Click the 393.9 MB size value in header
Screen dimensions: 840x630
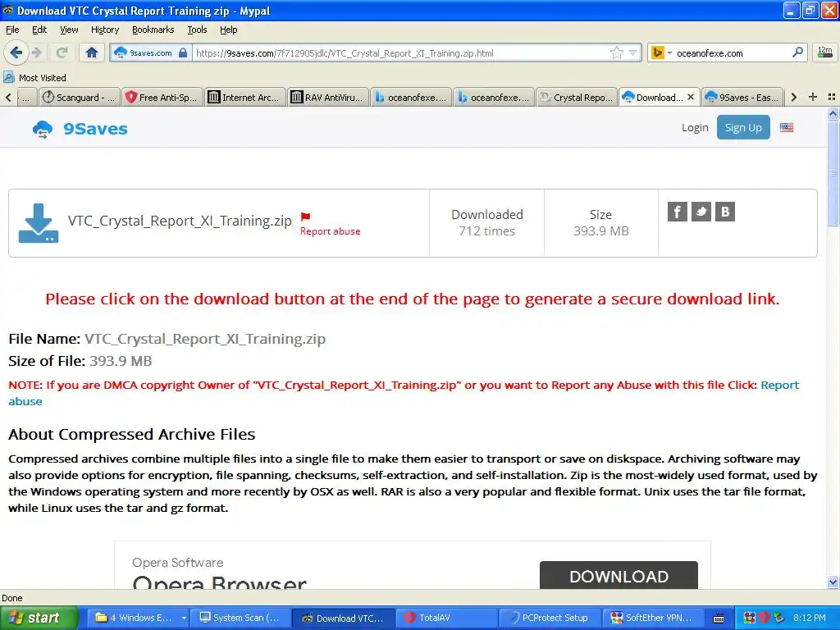click(601, 231)
